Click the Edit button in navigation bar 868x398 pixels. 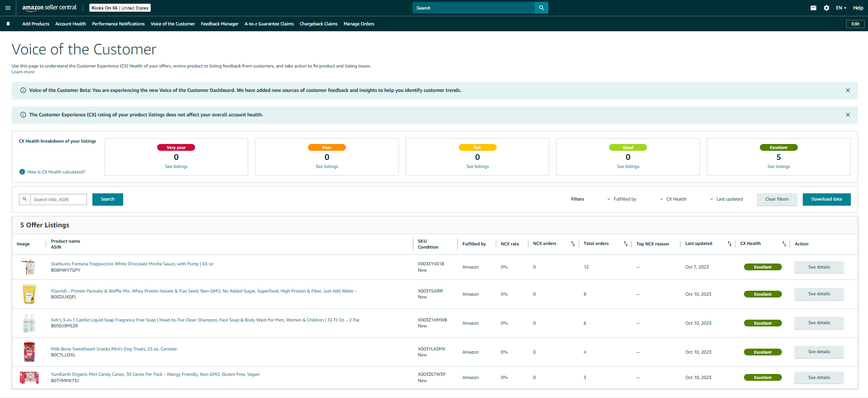click(x=855, y=24)
